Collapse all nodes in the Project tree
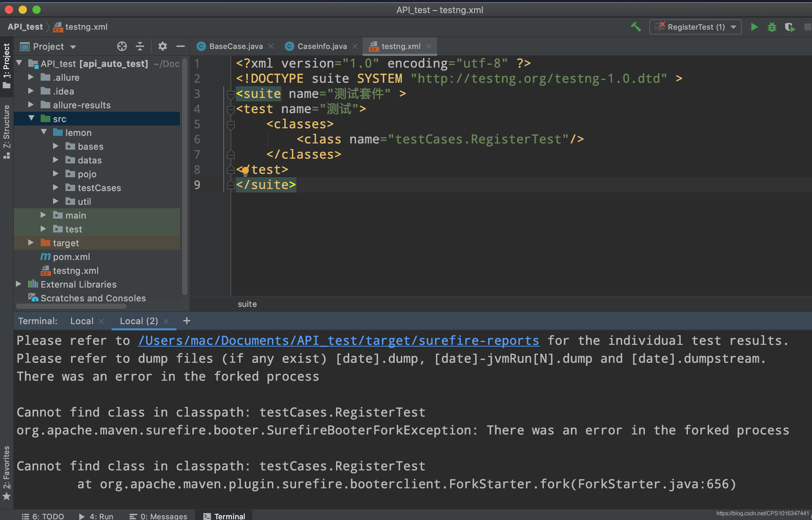Viewport: 812px width, 520px height. (x=140, y=46)
